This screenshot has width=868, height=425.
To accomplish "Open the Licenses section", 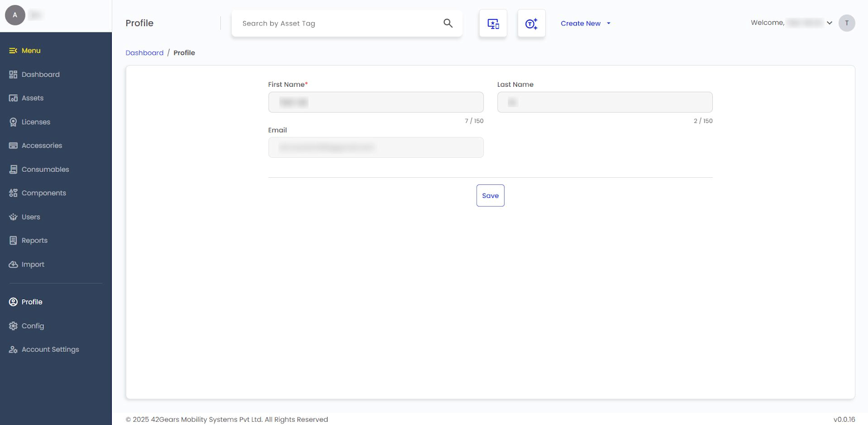I will click(x=36, y=122).
